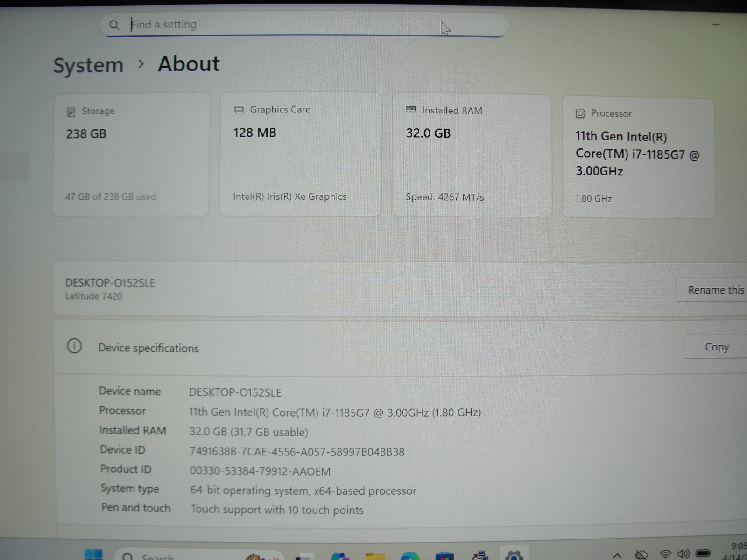This screenshot has height=560, width=747.
Task: Select the 128 MB graphics memory value
Action: (255, 133)
